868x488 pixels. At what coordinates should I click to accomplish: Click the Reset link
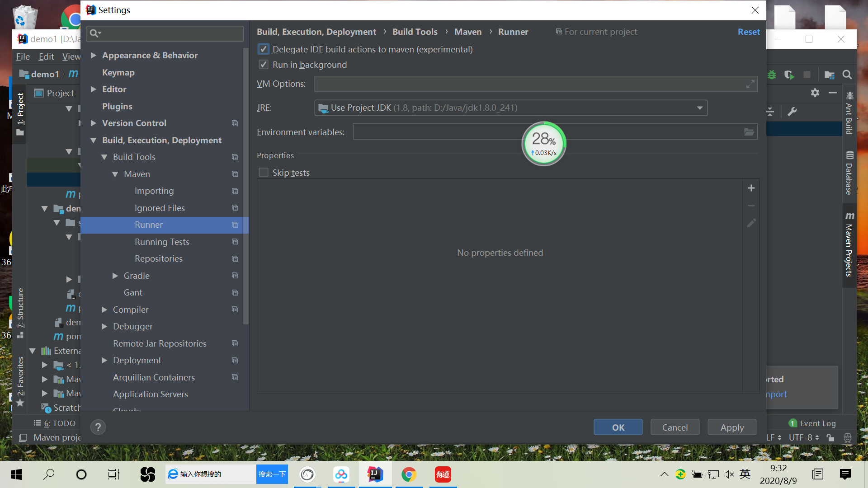click(x=749, y=32)
